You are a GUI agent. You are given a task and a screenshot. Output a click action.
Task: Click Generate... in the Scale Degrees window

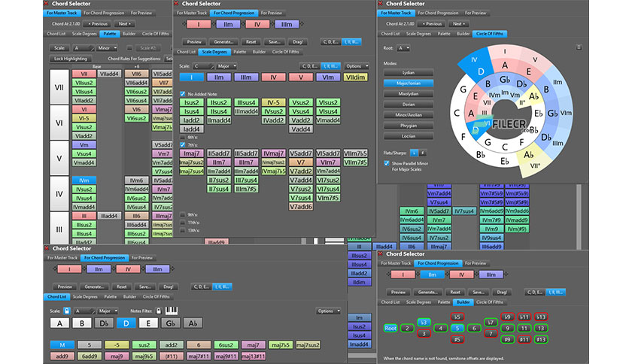pos(223,41)
